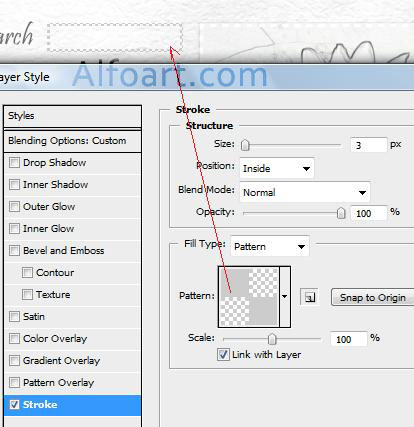Tick the Texture sub-option checkbox

pos(27,295)
